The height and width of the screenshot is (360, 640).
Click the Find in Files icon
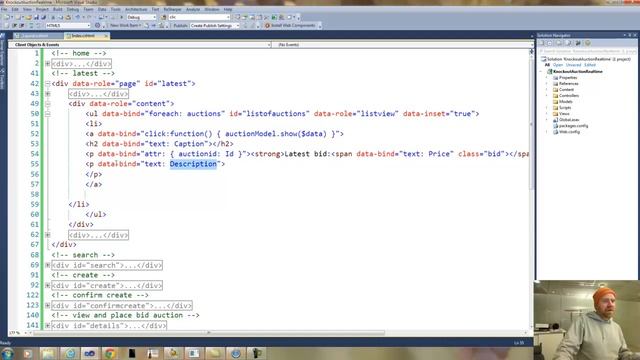pyautogui.click(x=163, y=17)
